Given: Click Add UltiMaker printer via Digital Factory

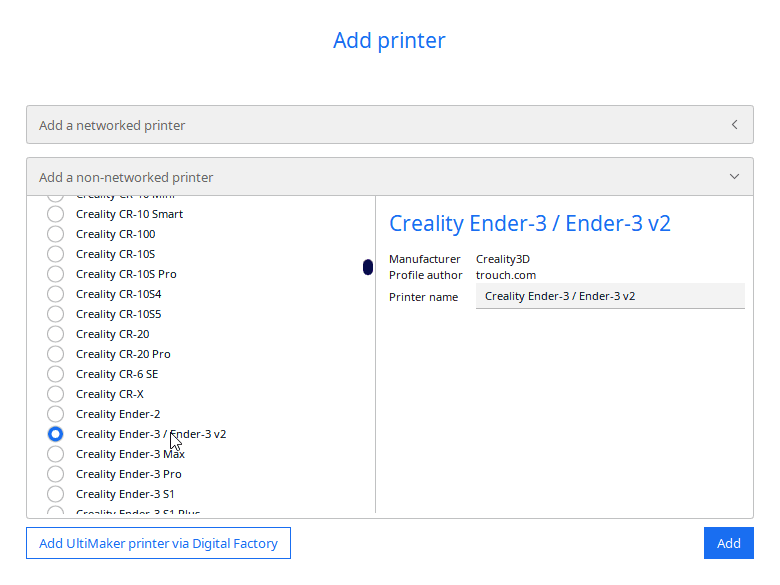Looking at the screenshot, I should point(158,543).
